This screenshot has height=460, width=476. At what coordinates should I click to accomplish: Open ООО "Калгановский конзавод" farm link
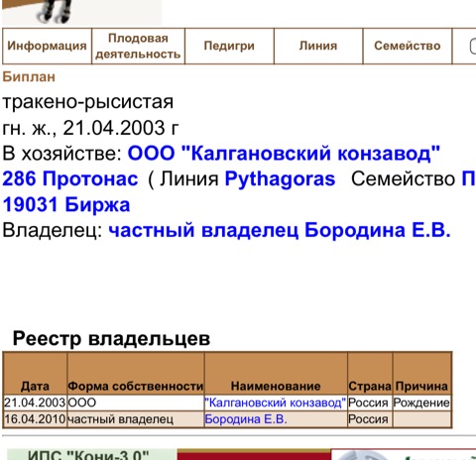pyautogui.click(x=284, y=154)
